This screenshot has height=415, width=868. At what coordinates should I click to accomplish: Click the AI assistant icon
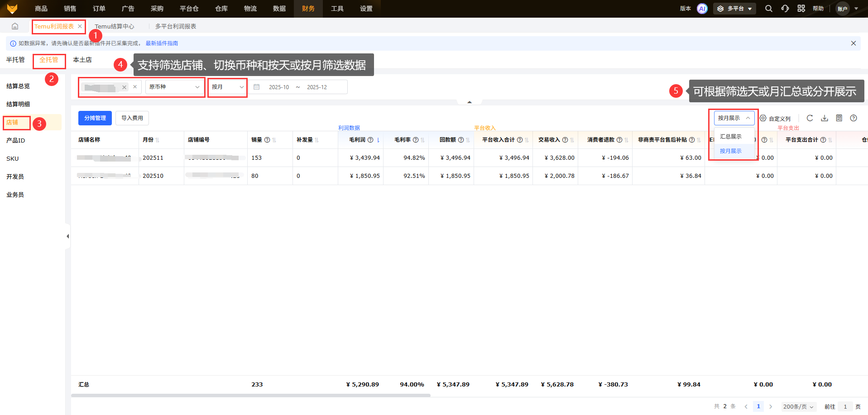(x=702, y=9)
